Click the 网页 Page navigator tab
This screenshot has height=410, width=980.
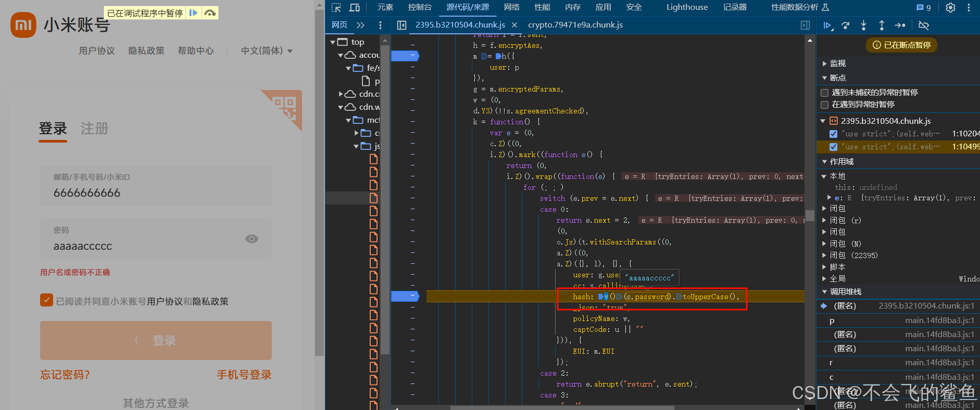[x=339, y=25]
